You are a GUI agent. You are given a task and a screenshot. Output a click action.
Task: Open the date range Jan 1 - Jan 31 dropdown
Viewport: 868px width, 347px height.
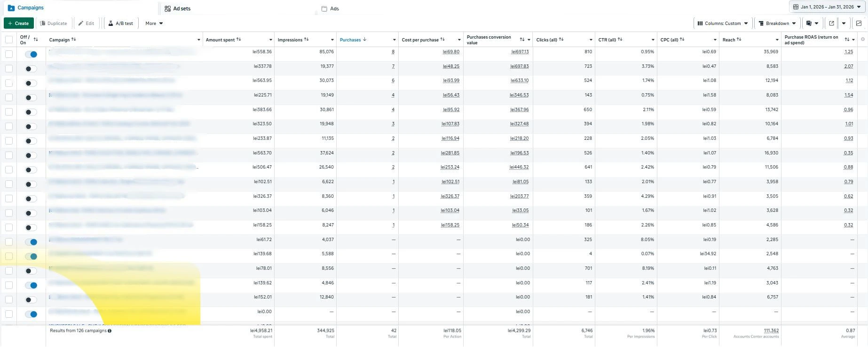click(827, 7)
